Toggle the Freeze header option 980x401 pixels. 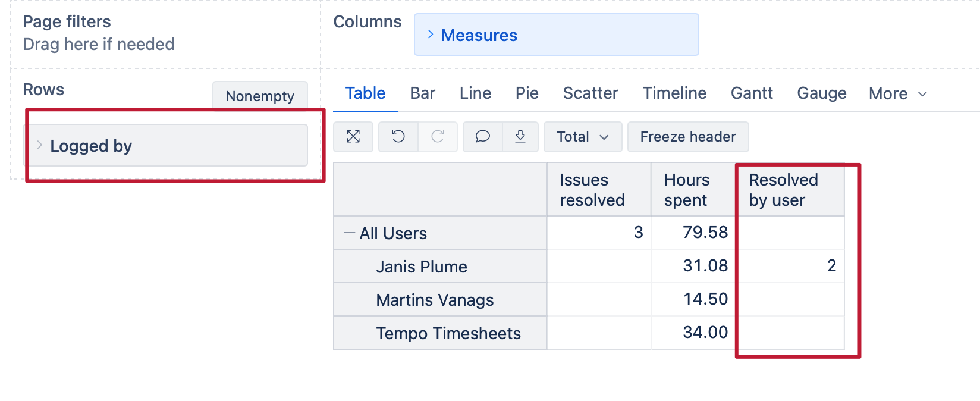tap(687, 137)
